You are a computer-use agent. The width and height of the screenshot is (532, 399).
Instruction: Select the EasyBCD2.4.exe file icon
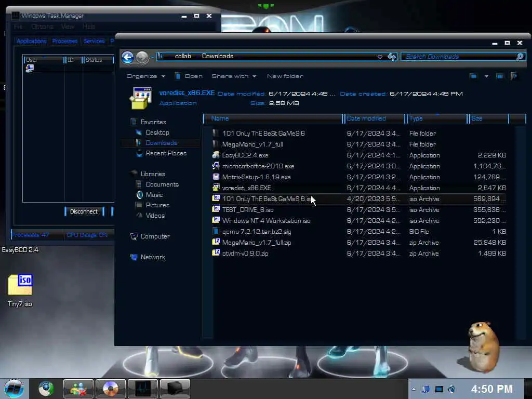click(216, 155)
